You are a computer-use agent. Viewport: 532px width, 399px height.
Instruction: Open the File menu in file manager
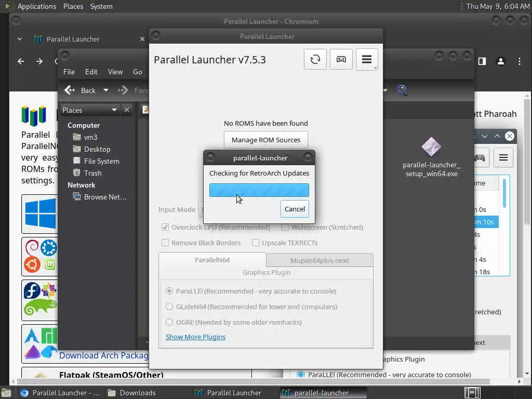pyautogui.click(x=69, y=72)
